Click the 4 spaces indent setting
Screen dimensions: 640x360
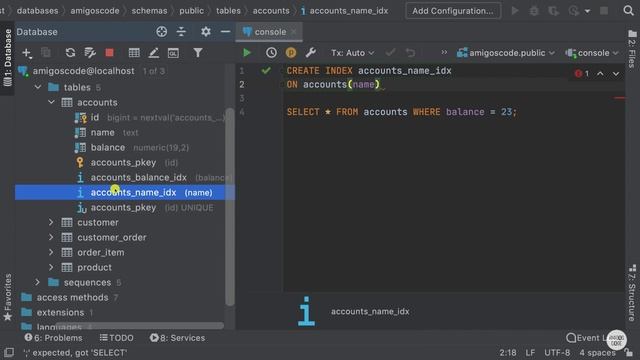597,353
